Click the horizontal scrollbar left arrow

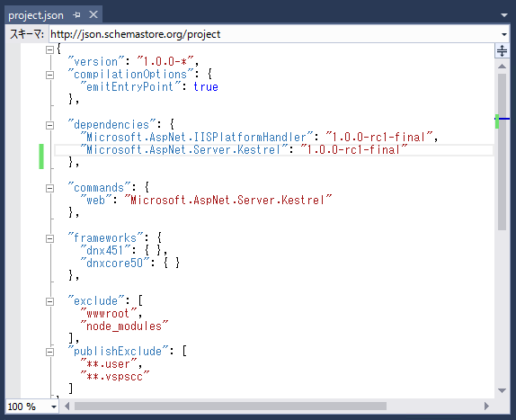click(x=67, y=407)
